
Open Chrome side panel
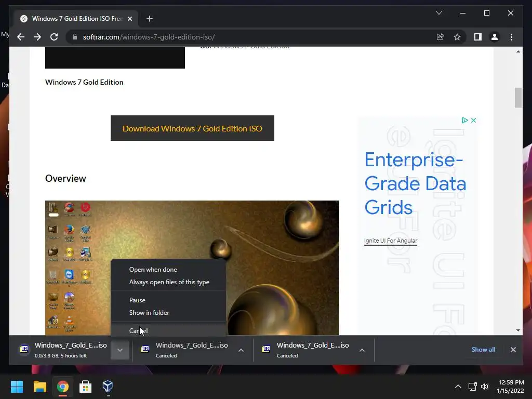point(478,37)
